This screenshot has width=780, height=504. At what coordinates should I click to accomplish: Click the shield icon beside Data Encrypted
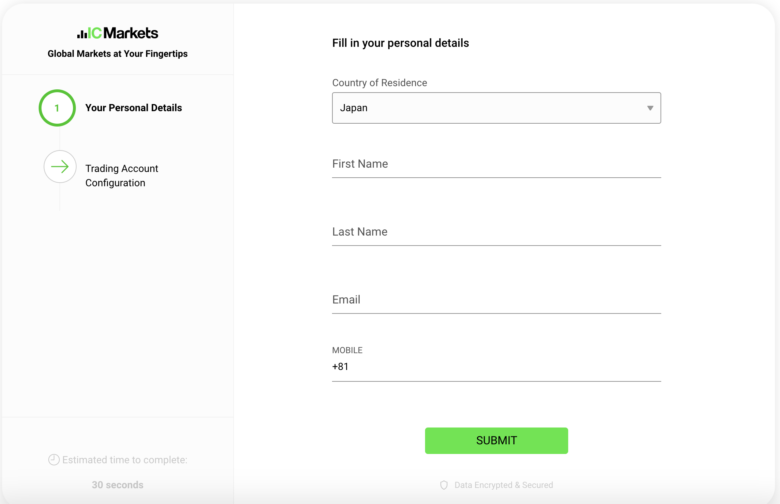(x=444, y=485)
